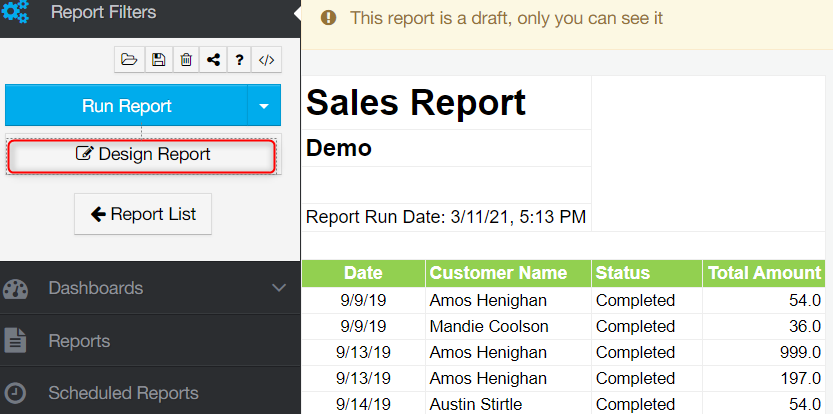The height and width of the screenshot is (414, 833).
Task: Click Status cell in Mandie Coolson row
Action: pyautogui.click(x=647, y=326)
